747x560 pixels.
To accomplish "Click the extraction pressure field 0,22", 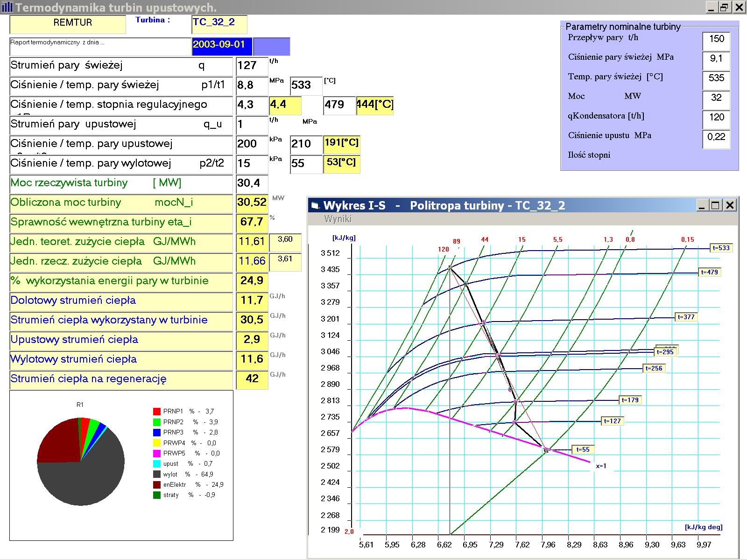I will click(x=716, y=138).
